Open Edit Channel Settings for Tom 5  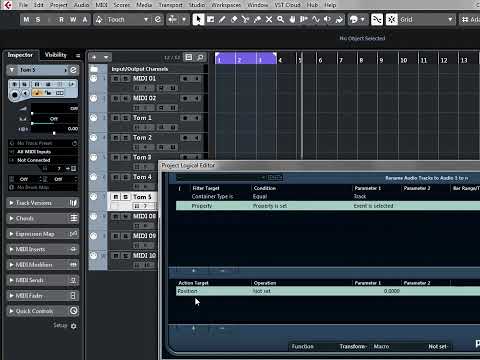pyautogui.click(x=73, y=70)
